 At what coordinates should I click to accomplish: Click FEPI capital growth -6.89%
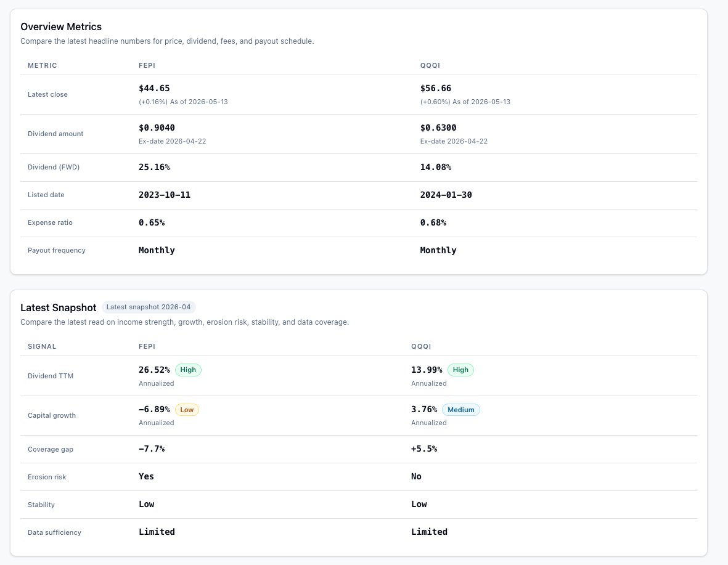pyautogui.click(x=154, y=410)
